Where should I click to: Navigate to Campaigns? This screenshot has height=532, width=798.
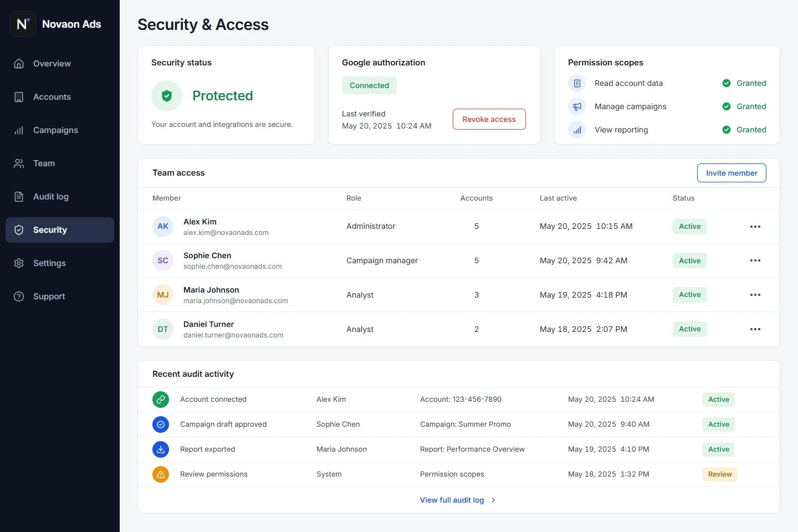tap(60, 130)
